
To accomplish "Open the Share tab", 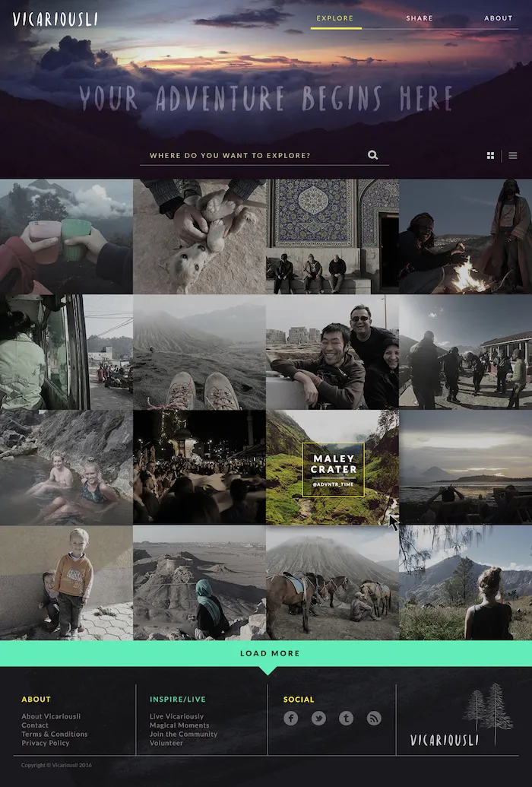I will [x=419, y=18].
